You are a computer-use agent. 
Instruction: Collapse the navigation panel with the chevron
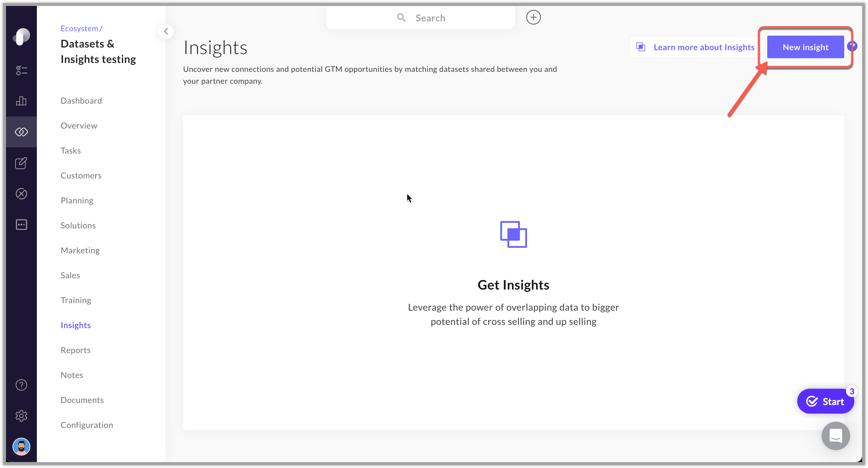(x=166, y=31)
